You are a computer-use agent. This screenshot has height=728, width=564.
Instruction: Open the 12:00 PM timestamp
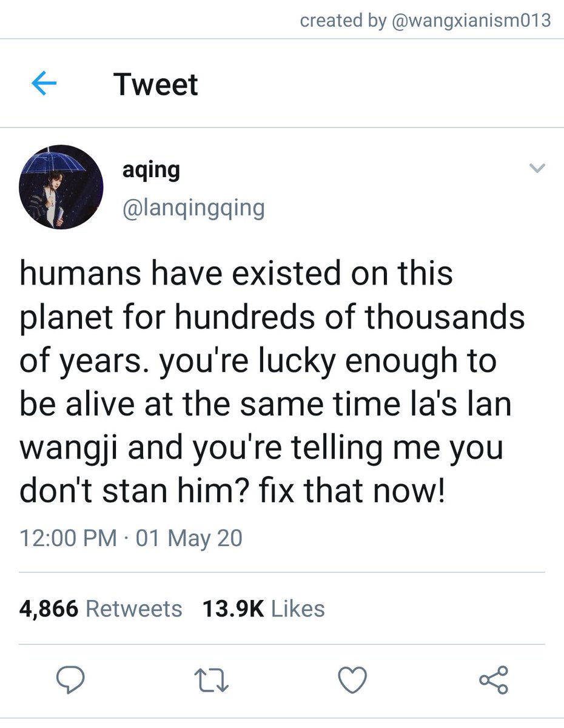point(69,538)
